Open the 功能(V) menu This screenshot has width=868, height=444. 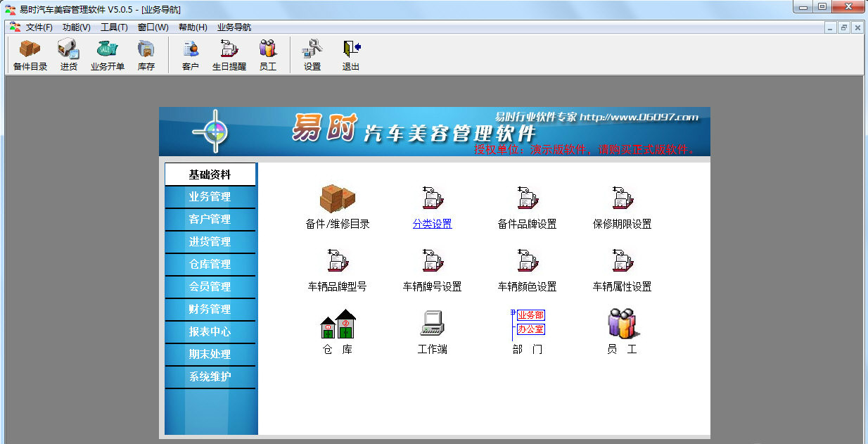point(76,27)
